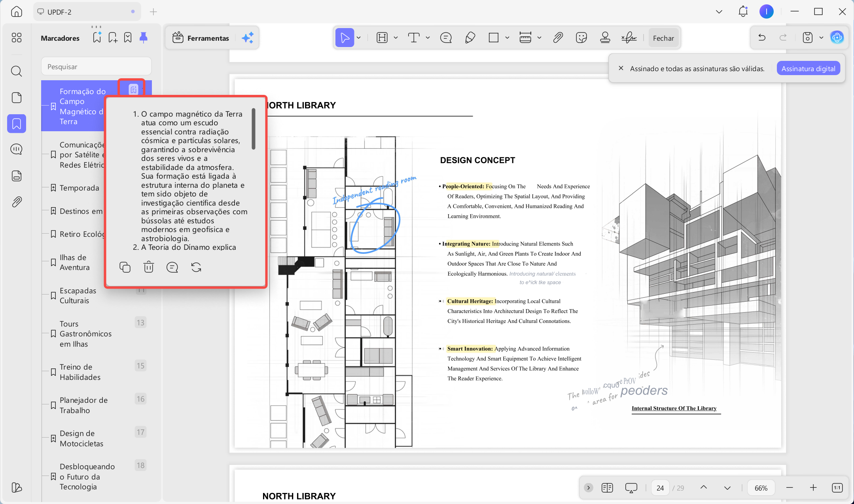Image resolution: width=854 pixels, height=504 pixels.
Task: Expand the shape tool dropdown
Action: click(507, 38)
